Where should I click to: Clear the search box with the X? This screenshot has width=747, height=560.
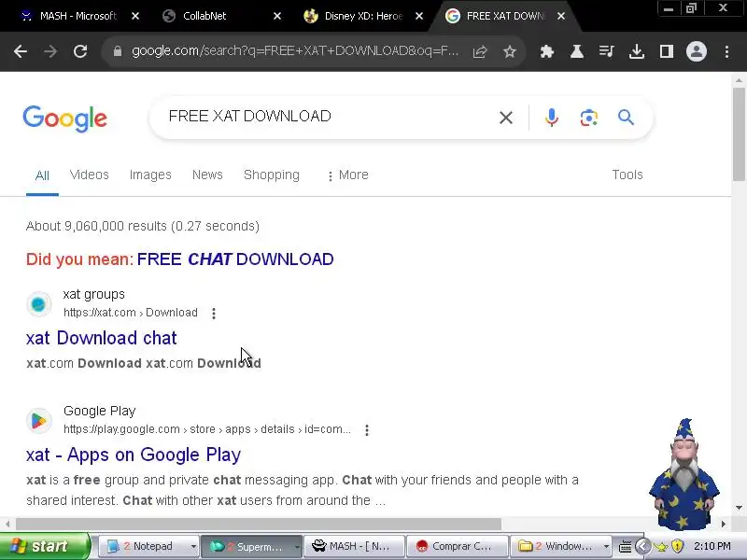coord(506,118)
